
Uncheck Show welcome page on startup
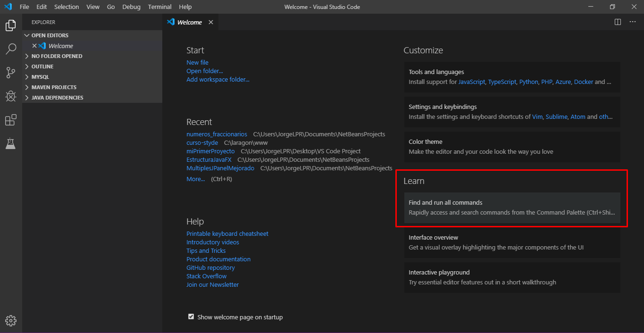191,316
